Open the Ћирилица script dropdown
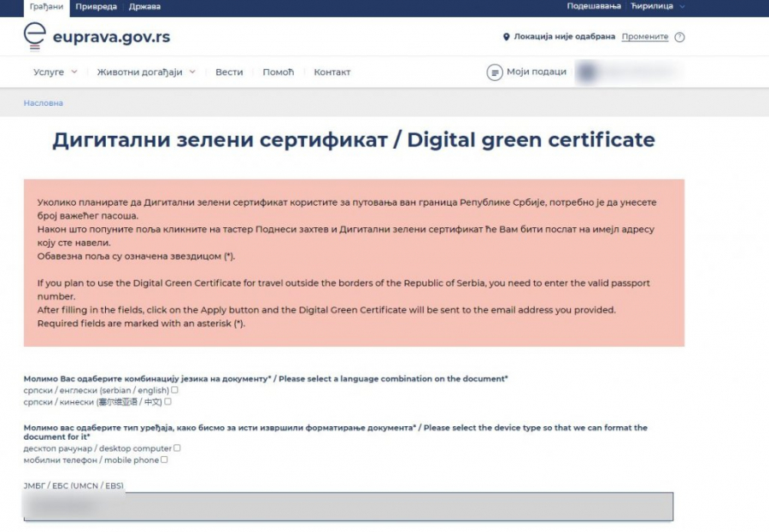 click(658, 6)
